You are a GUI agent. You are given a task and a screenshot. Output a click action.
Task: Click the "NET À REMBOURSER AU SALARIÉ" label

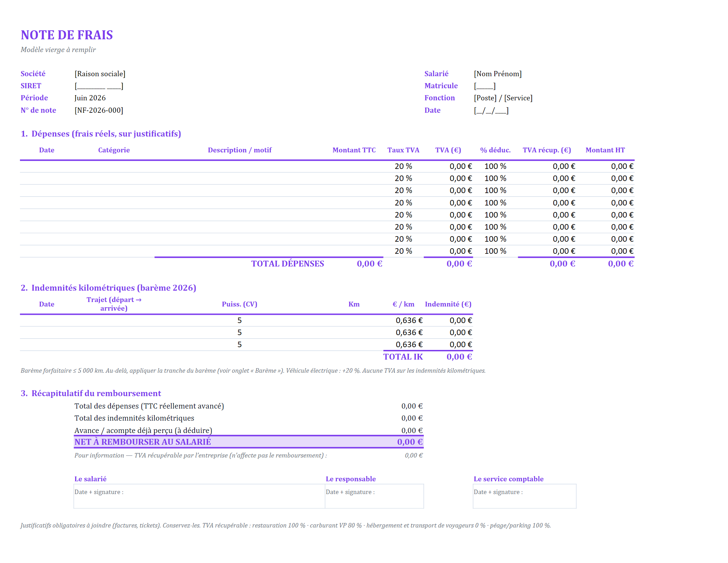coord(143,442)
